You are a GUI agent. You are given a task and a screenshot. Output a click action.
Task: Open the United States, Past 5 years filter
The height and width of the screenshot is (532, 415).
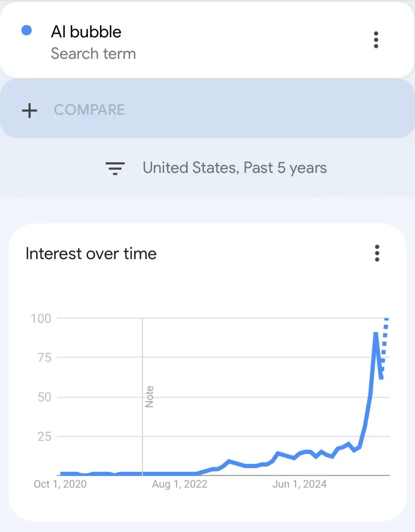click(235, 168)
